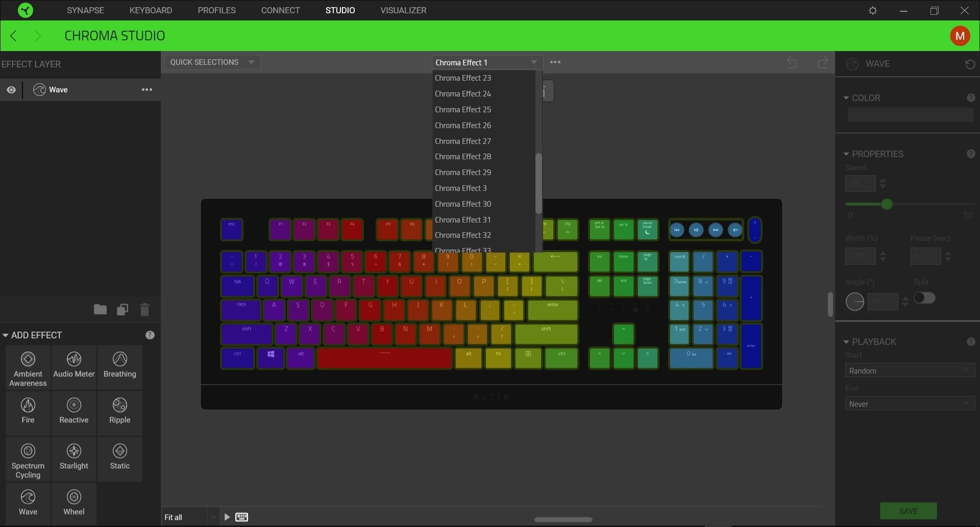The image size is (980, 527).
Task: Add the Starlight effect
Action: (x=74, y=460)
